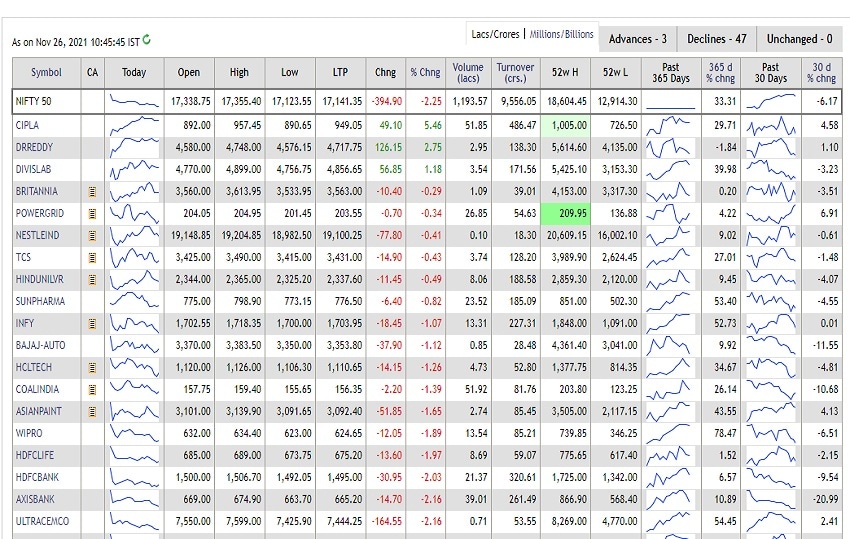View NIFTY 50 Today sparkline chart
Screen dimensions: 850x539
(134, 101)
